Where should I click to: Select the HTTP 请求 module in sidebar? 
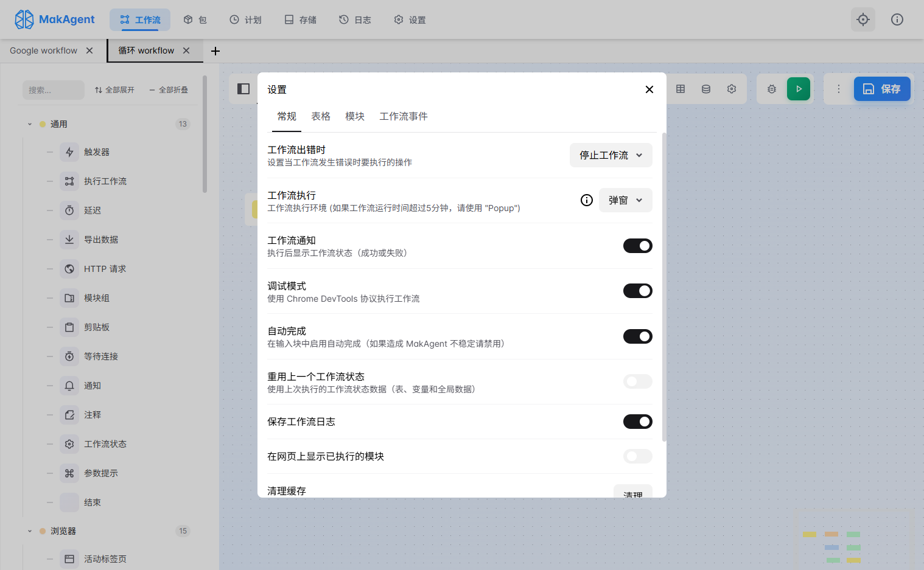pyautogui.click(x=70, y=268)
